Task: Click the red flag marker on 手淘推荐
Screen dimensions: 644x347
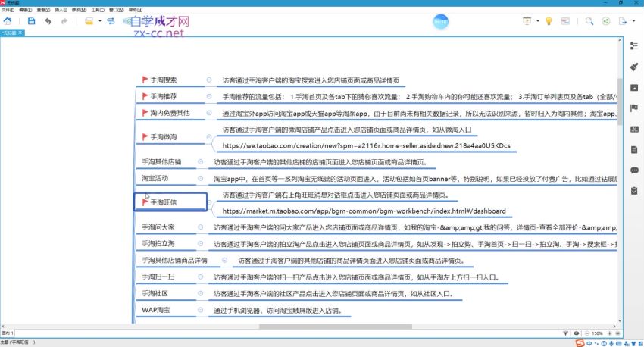Action: point(145,96)
